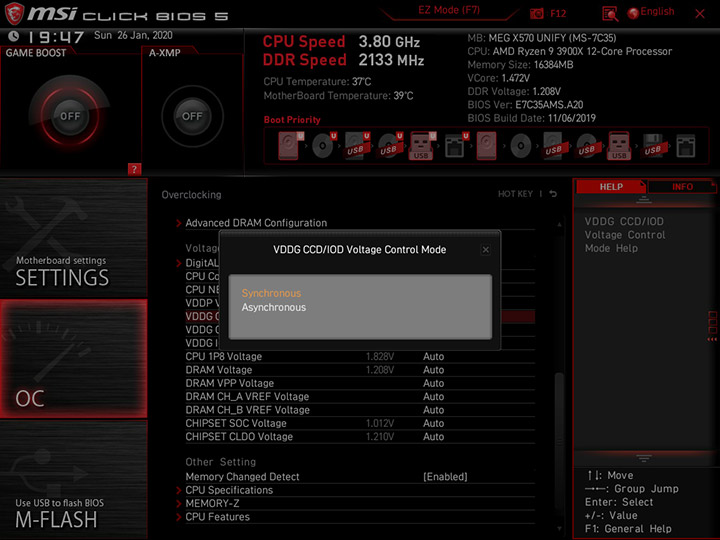Switch to the INFO tab
This screenshot has height=540, width=720.
(682, 186)
